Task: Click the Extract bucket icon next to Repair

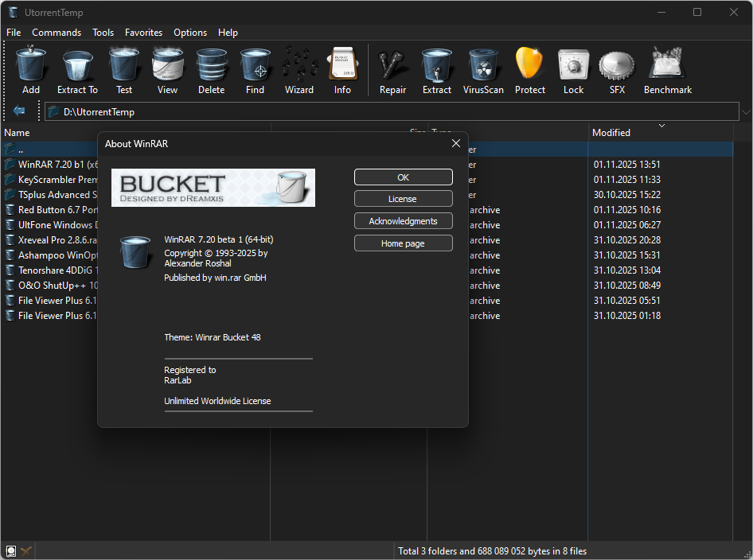Action: [x=437, y=70]
